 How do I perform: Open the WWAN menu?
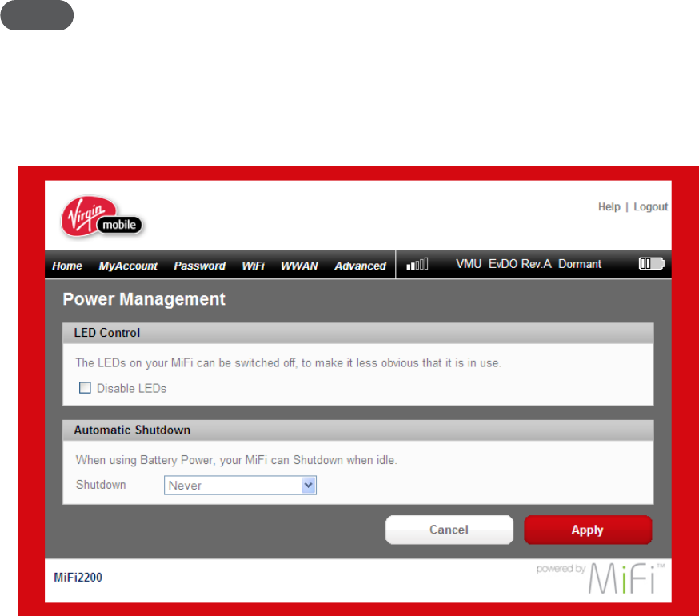click(x=299, y=266)
